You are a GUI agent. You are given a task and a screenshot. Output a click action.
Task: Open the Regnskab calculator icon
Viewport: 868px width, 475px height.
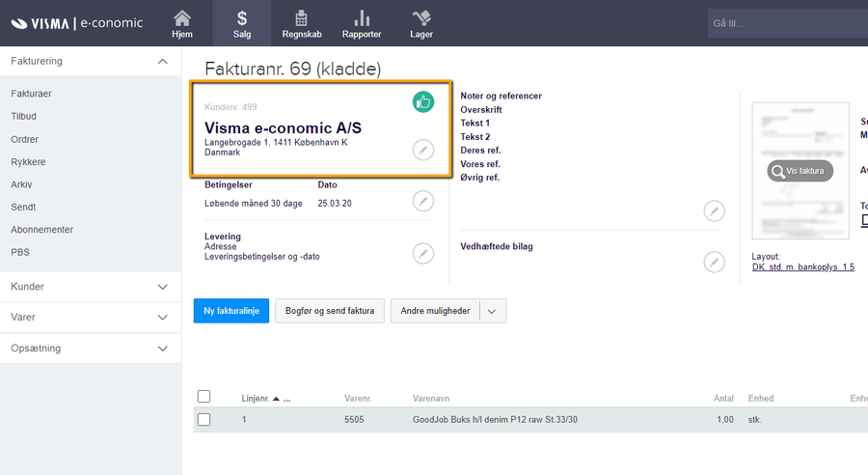point(302,23)
